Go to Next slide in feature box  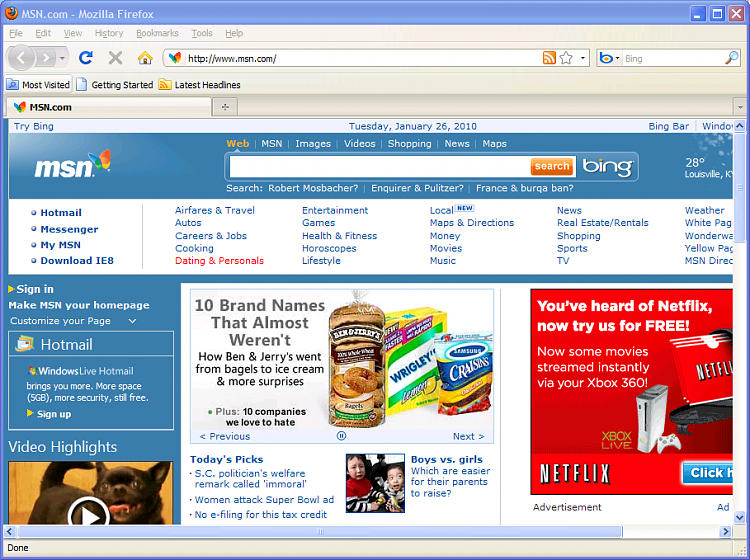click(x=468, y=436)
